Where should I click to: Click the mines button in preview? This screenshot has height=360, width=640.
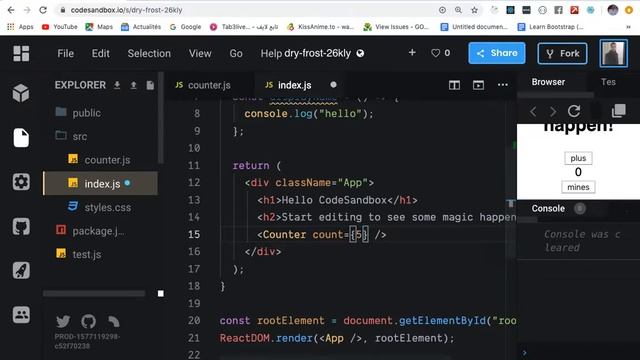(x=578, y=187)
